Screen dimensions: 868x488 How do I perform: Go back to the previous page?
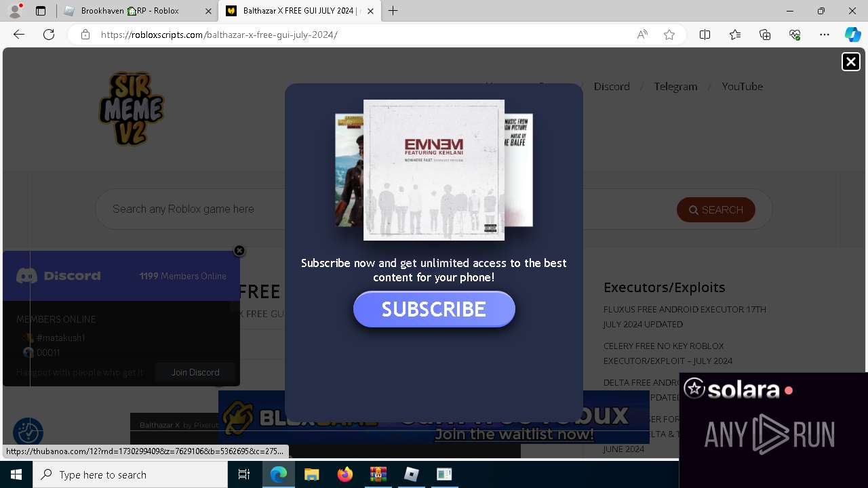click(x=19, y=35)
